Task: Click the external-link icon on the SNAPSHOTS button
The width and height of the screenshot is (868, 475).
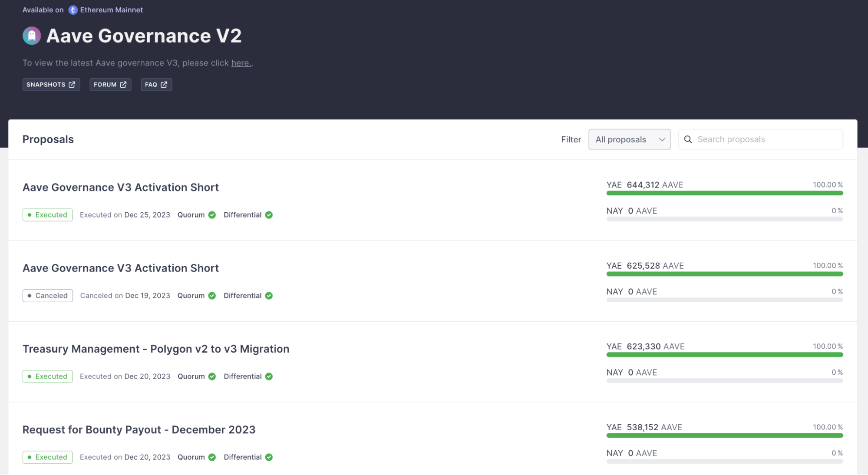Action: (x=72, y=85)
